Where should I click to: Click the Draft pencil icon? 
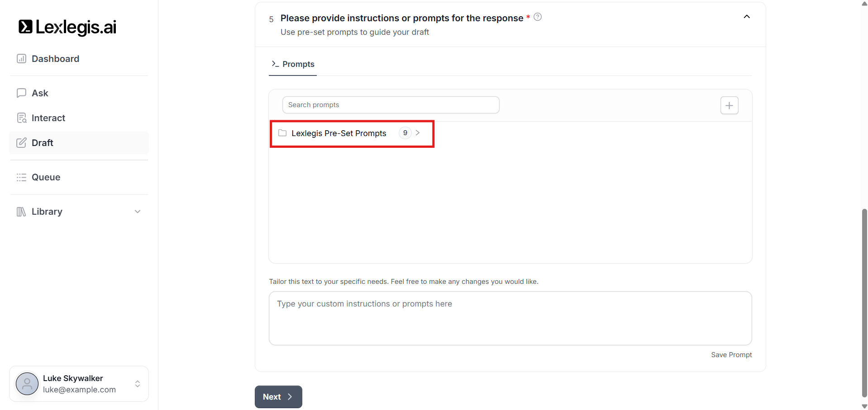pos(21,143)
